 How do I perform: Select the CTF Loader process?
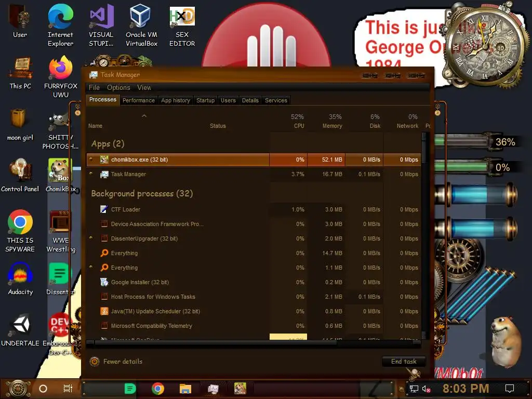coord(254,209)
